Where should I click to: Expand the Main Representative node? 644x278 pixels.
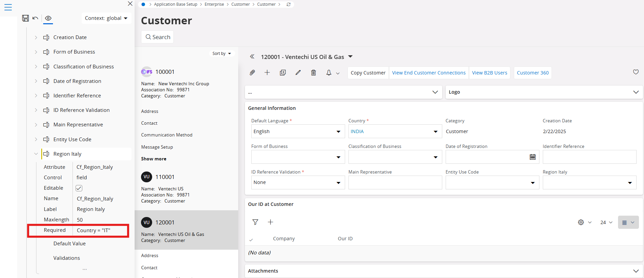pos(36,125)
